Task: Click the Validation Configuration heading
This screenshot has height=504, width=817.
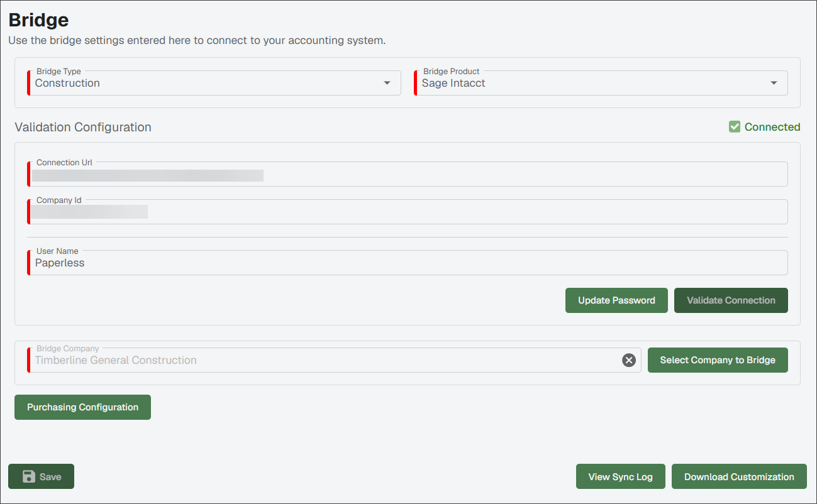Action: tap(83, 127)
